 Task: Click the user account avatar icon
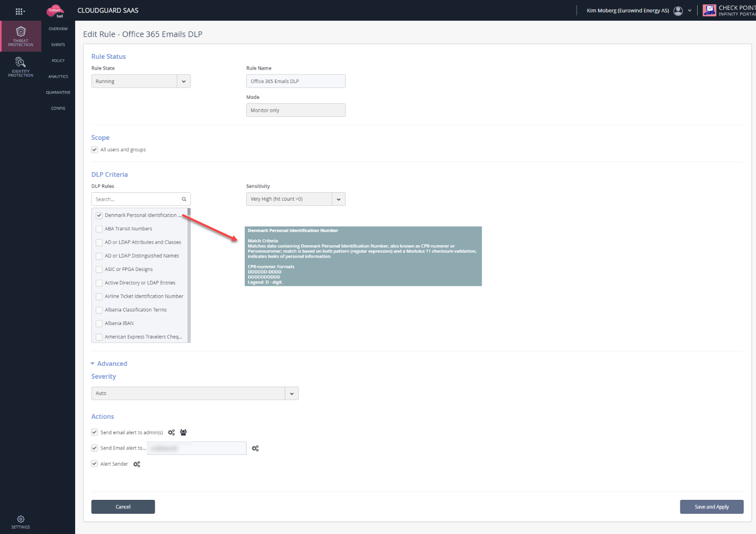point(678,11)
